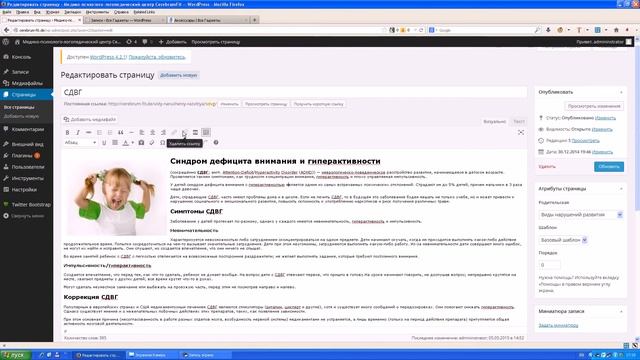Insert a special character (Omega icon)
Image resolution: width=640 pixels, height=360 pixels.
pyautogui.click(x=162, y=142)
